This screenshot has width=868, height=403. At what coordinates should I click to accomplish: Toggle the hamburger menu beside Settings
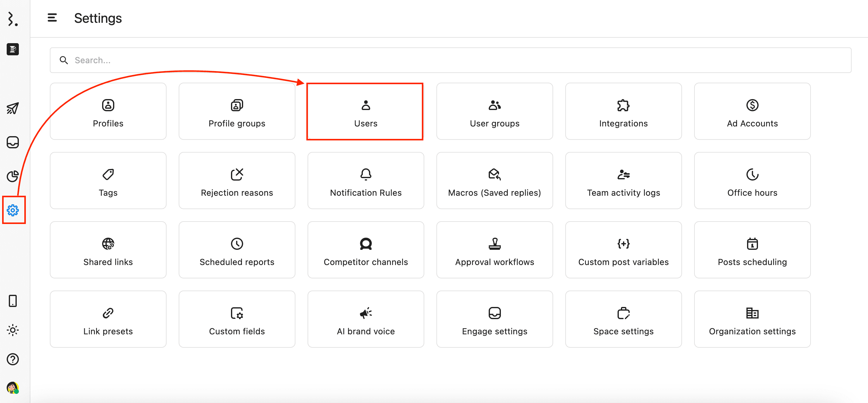(52, 18)
